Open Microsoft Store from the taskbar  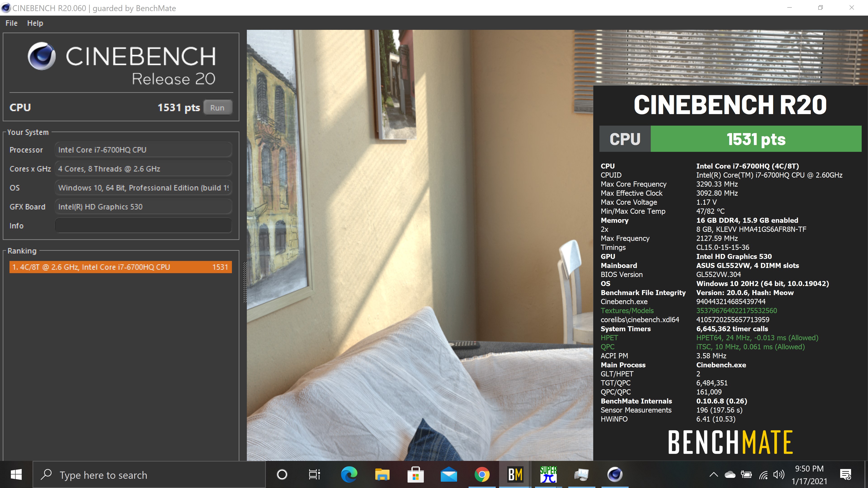pos(415,474)
